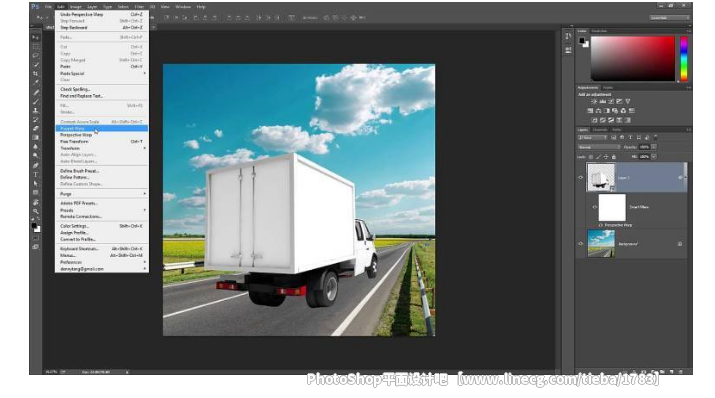Open Color Settings from Edit menu
The height and width of the screenshot is (398, 715).
102,226
